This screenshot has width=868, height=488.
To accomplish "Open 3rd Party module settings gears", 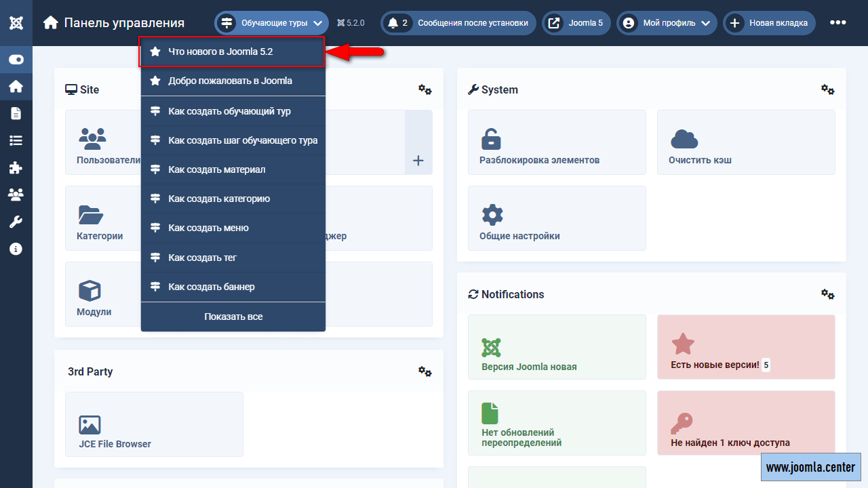I will pyautogui.click(x=425, y=371).
